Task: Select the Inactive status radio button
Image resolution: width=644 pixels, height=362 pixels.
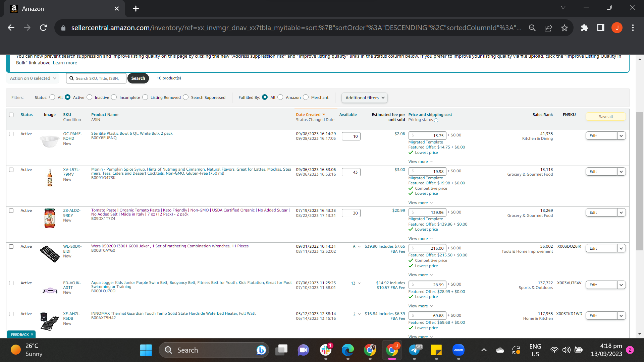Action: [90, 97]
